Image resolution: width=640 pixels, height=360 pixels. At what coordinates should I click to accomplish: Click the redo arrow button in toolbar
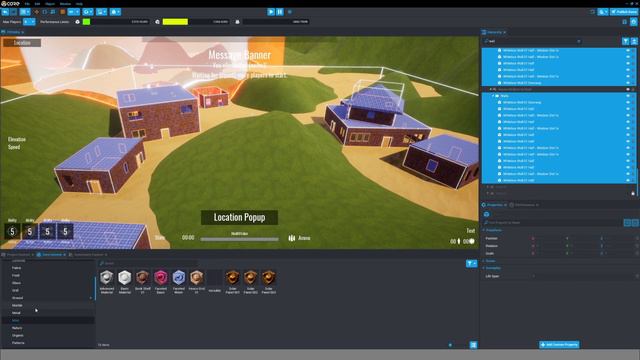coord(13,12)
